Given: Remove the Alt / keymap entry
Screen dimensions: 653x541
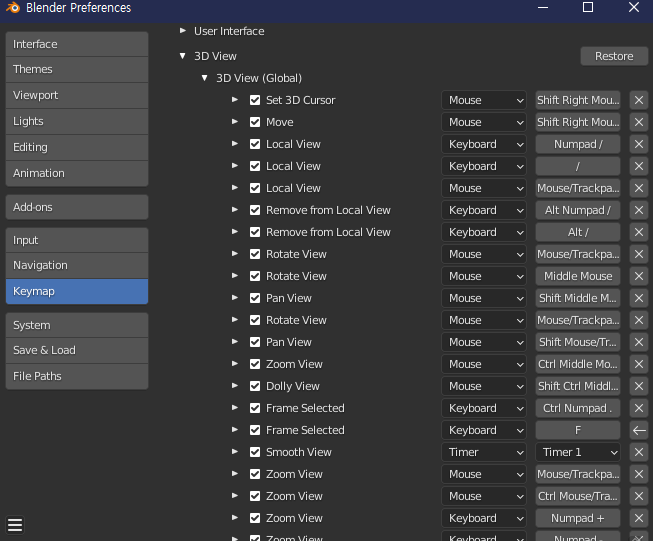Looking at the screenshot, I should tap(638, 232).
